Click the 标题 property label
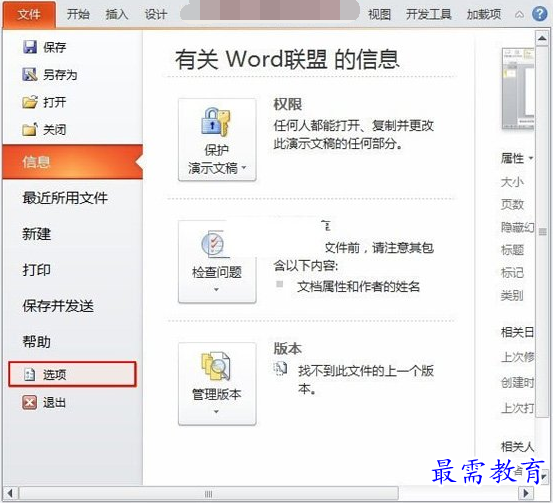Screen dimensions: 553x503 coord(512,250)
